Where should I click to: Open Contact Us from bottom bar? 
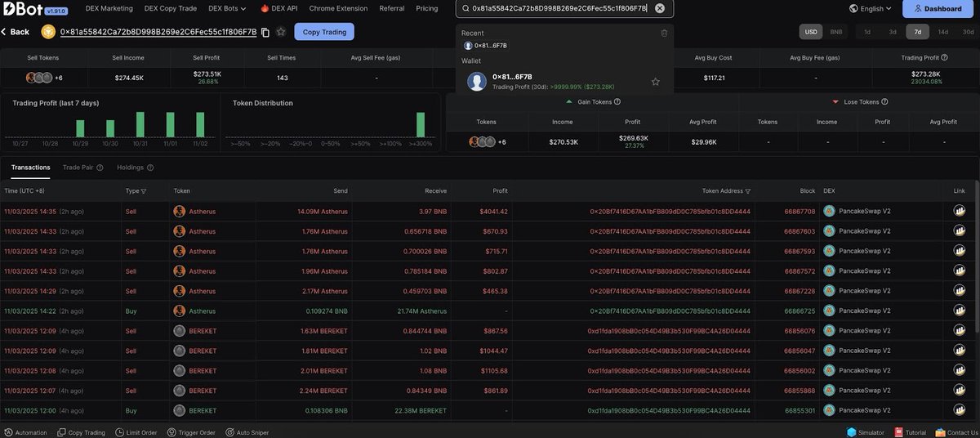pos(956,432)
